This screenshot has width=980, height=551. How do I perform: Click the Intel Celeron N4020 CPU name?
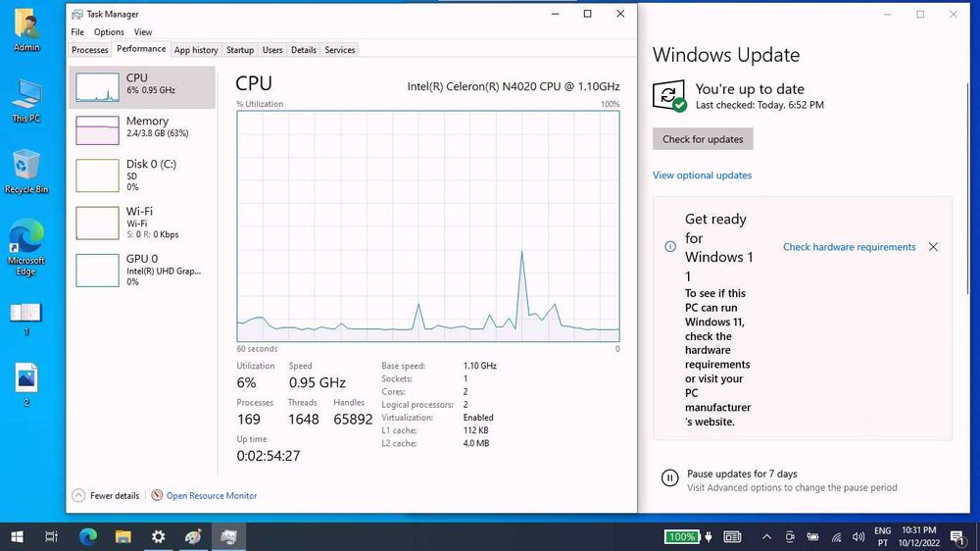pos(514,86)
